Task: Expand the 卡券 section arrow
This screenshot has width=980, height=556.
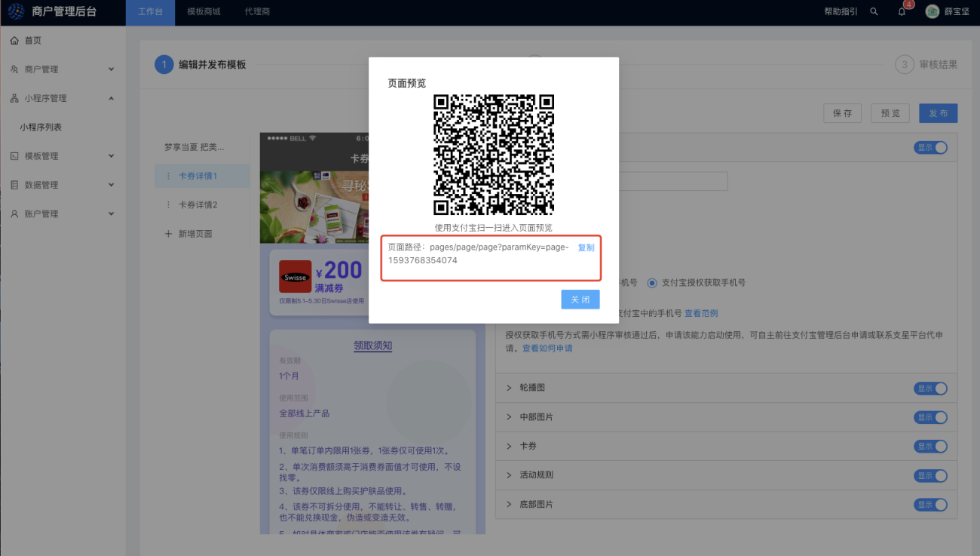Action: 509,447
